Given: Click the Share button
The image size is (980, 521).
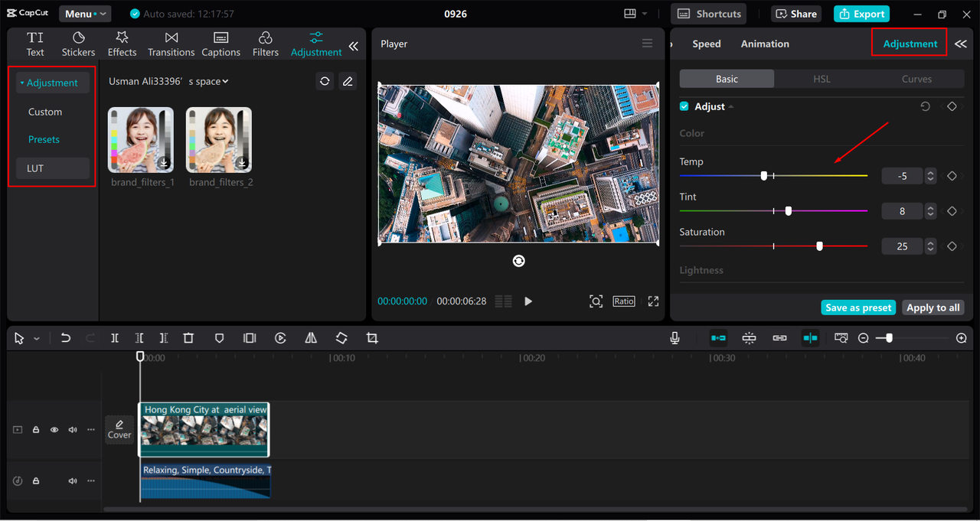Looking at the screenshot, I should pos(797,14).
